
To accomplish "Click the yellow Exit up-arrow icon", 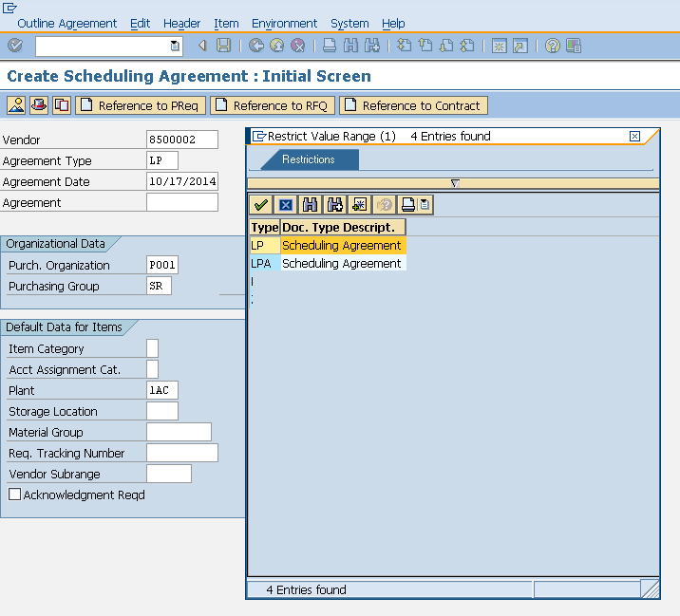I will [x=277, y=45].
